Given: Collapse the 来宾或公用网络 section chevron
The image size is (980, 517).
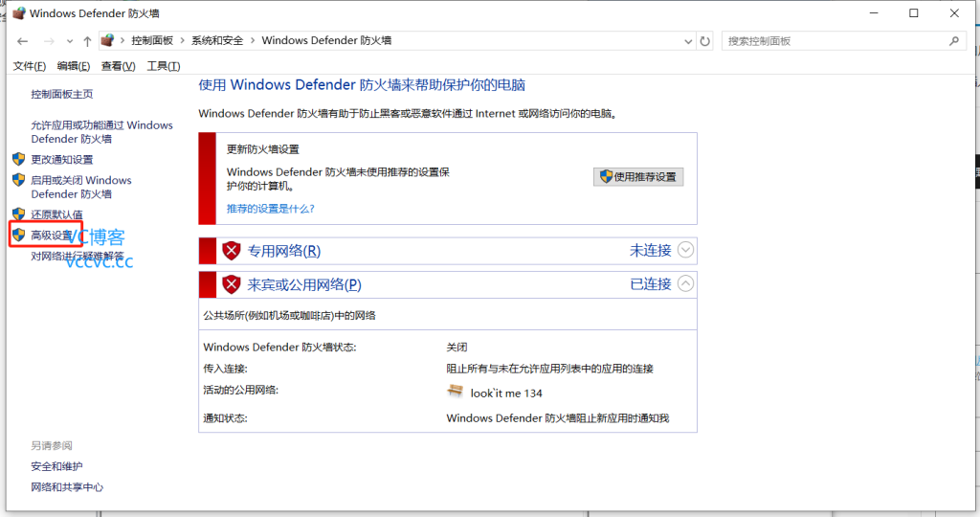Looking at the screenshot, I should click(x=685, y=283).
